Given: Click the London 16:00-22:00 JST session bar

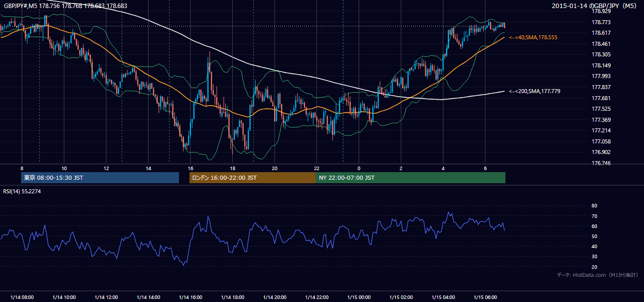Looking at the screenshot, I should click(252, 178).
